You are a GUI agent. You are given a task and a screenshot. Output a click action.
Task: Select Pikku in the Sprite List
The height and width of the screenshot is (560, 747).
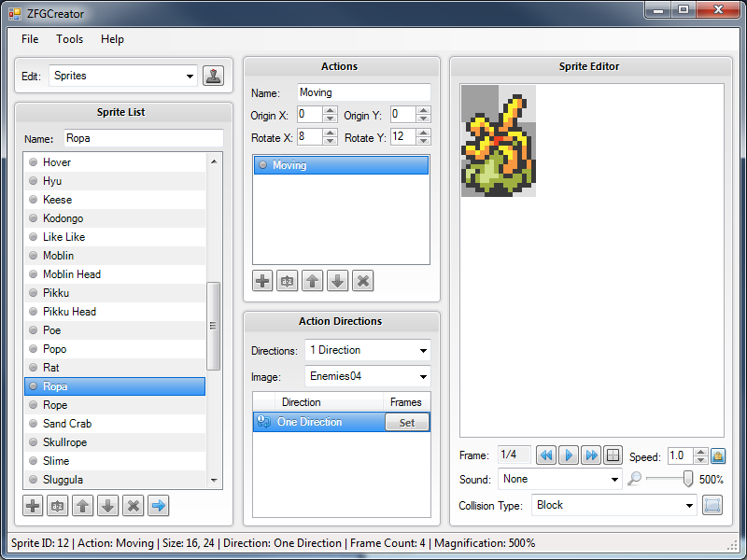click(x=115, y=293)
